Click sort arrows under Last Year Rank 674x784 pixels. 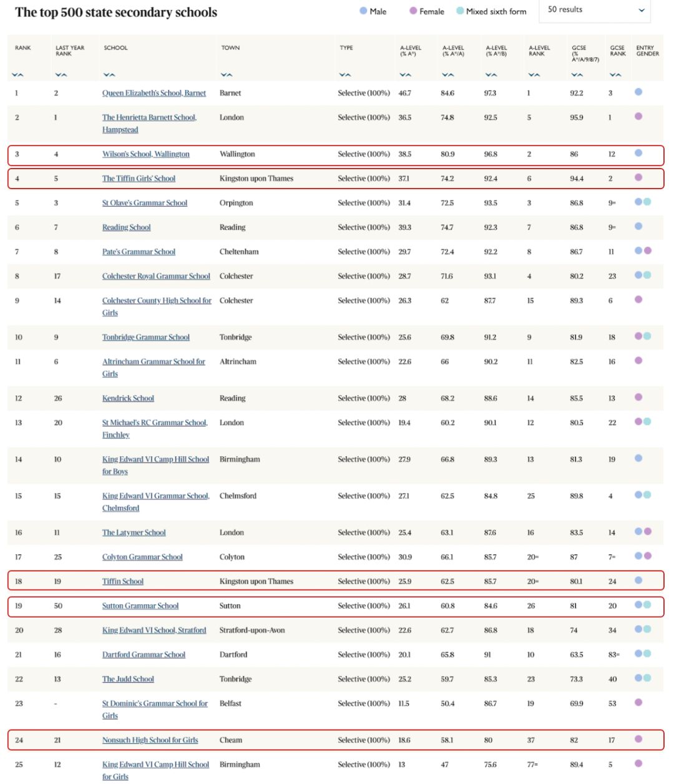61,75
